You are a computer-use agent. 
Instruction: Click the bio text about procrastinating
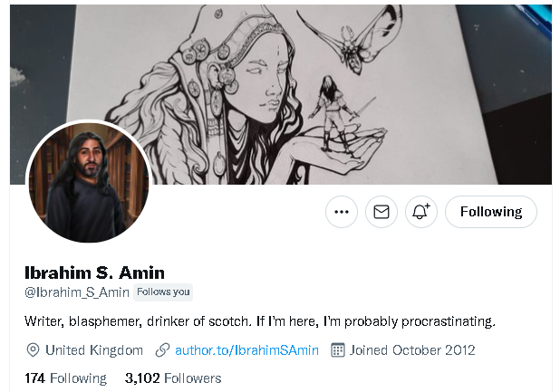pyautogui.click(x=259, y=321)
